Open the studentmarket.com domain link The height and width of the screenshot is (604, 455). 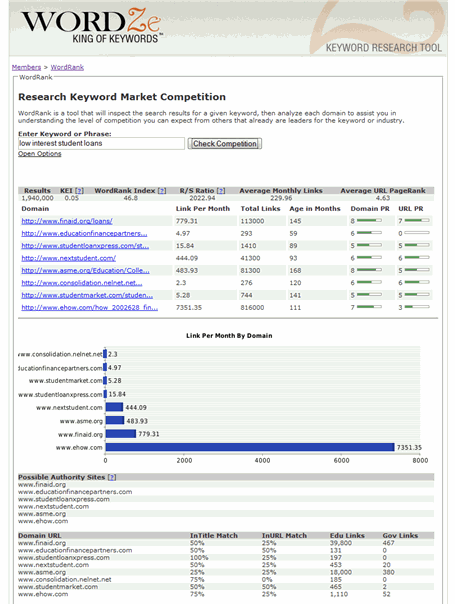(x=87, y=295)
